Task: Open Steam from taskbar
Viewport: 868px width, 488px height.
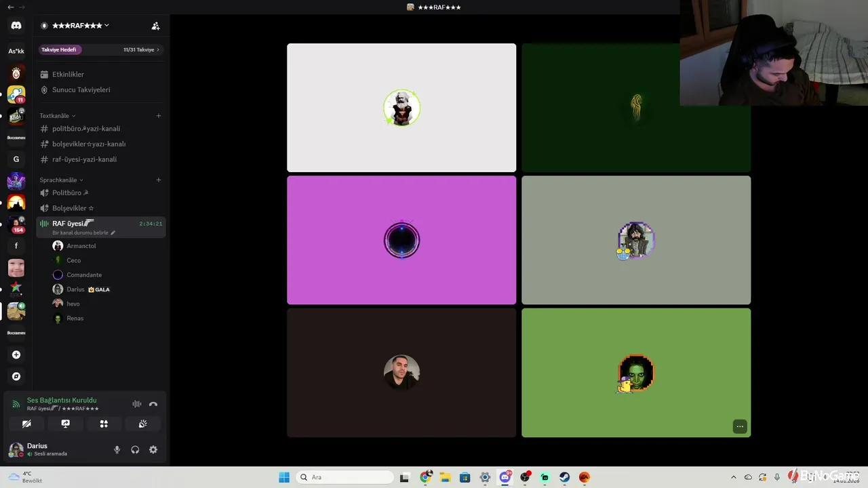Action: [x=564, y=477]
